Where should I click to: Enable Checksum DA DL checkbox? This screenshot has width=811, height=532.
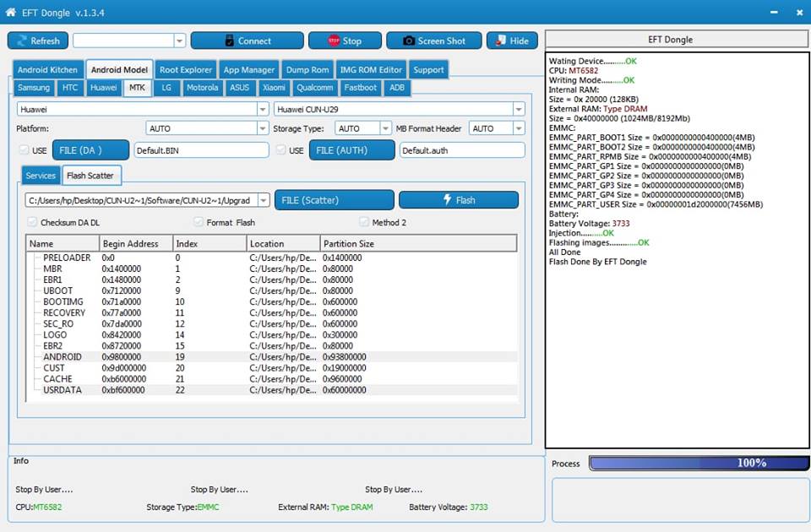click(32, 222)
